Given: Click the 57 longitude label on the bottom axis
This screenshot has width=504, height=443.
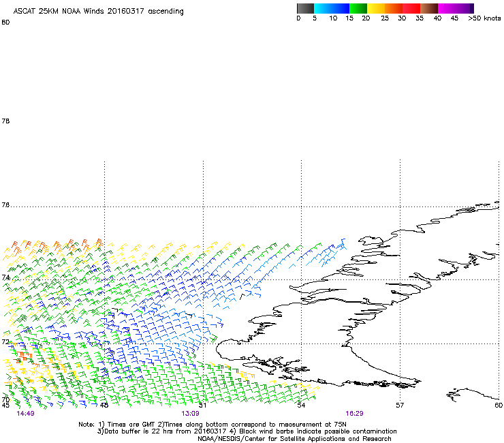Looking at the screenshot, I should tap(400, 405).
